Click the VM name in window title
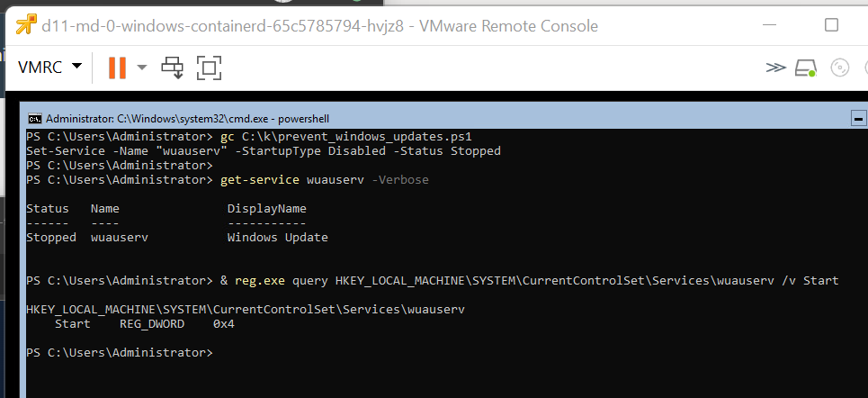The image size is (868, 398). 223,25
